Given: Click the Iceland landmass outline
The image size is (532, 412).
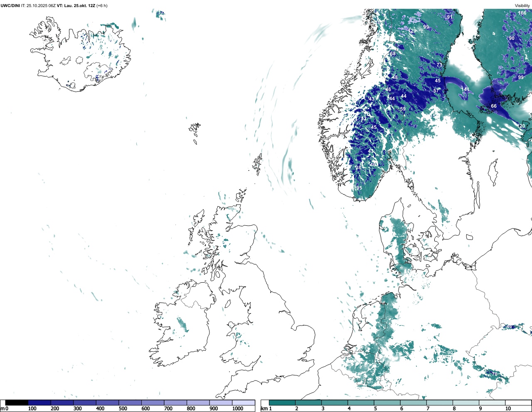Looking at the screenshot, I should (x=80, y=54).
